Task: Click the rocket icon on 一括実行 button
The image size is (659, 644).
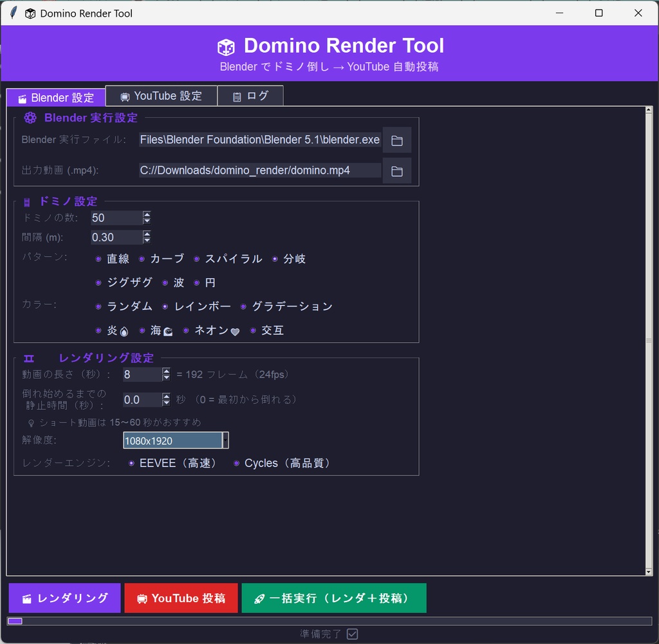Action: (261, 598)
